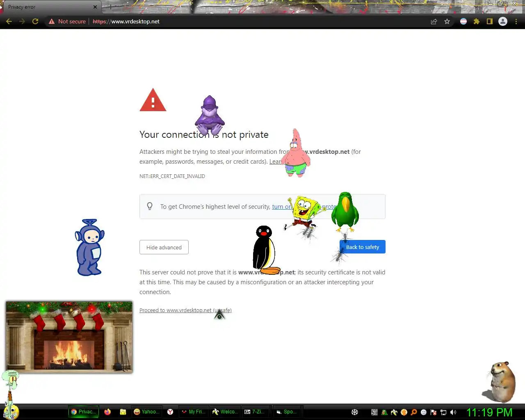Click the Pingu penguin desktop buddy
Viewport: 525px width, 420px height.
tap(265, 250)
